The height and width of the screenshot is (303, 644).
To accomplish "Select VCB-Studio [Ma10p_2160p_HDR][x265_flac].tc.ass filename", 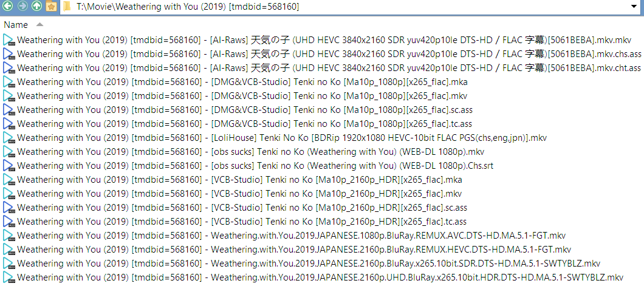I will [242, 222].
